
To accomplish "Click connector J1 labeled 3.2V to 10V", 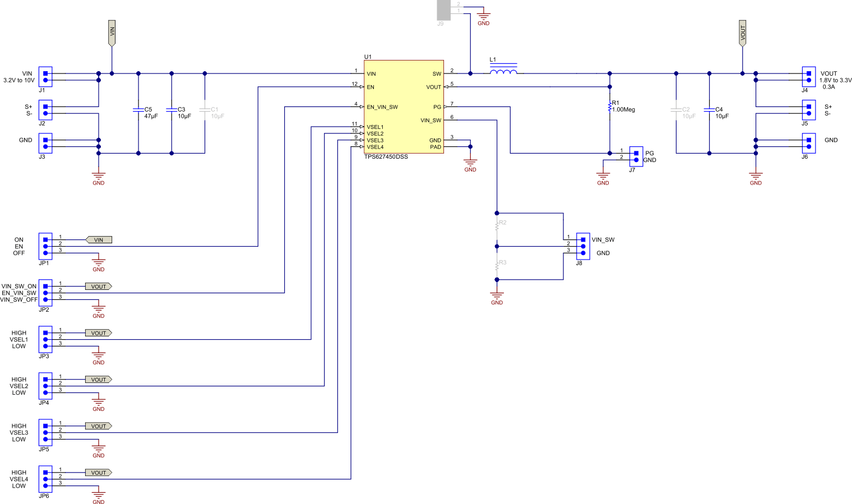I will [45, 77].
